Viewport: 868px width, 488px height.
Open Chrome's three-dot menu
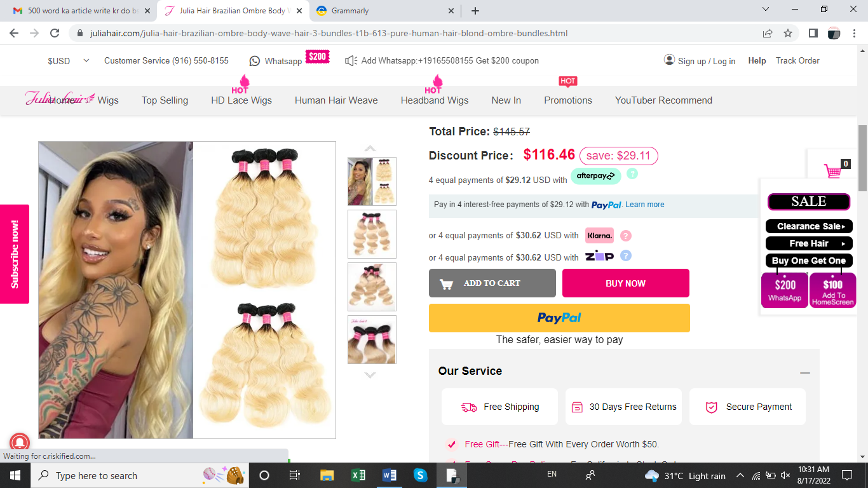tap(855, 33)
